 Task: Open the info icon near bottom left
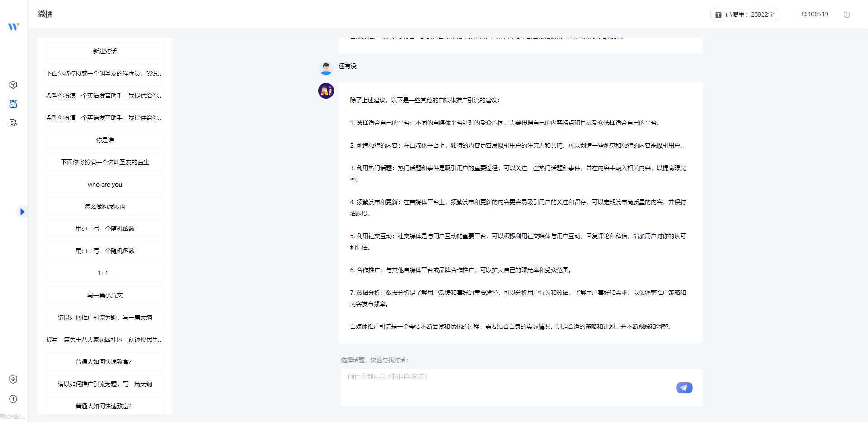(x=13, y=399)
